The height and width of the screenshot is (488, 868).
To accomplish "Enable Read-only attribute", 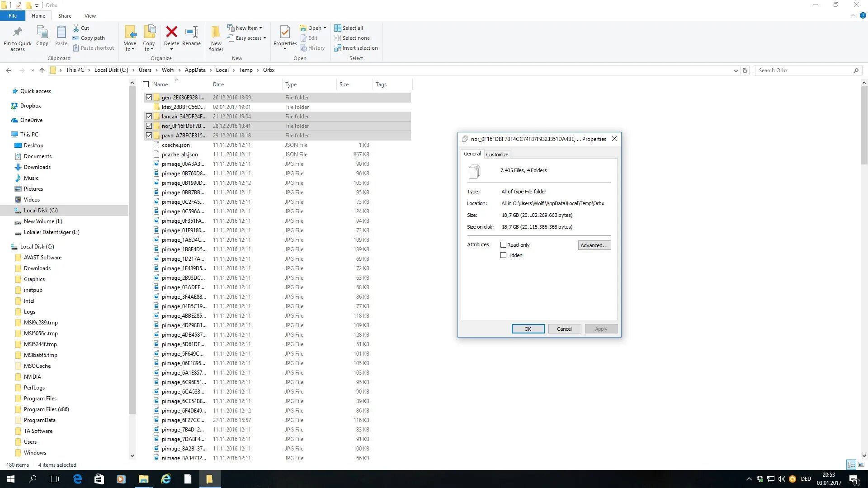I will (503, 245).
